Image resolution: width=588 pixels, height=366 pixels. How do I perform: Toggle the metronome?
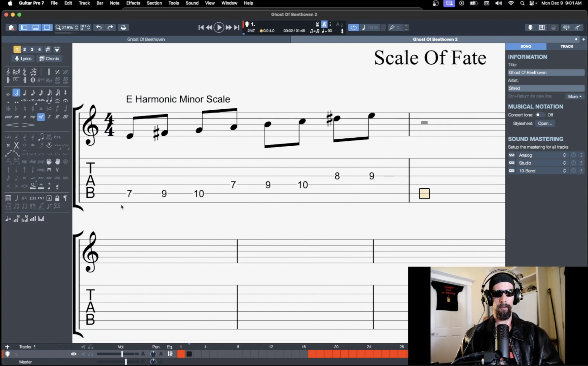(x=324, y=24)
